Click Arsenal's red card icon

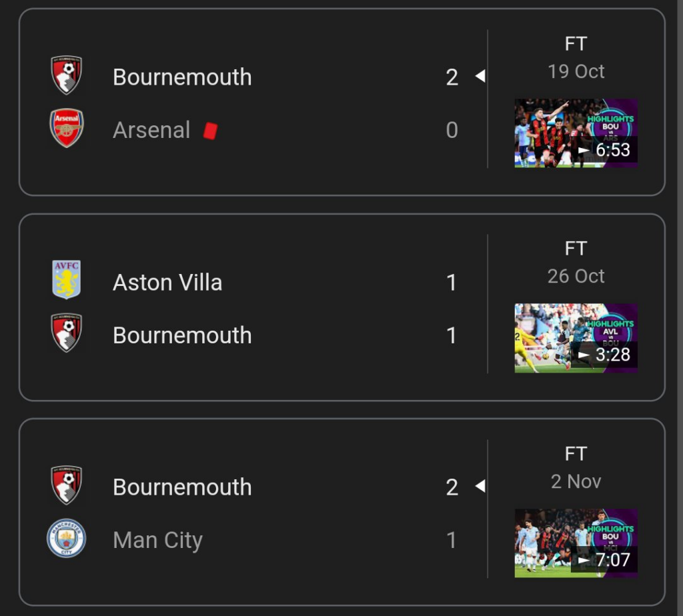(x=211, y=130)
